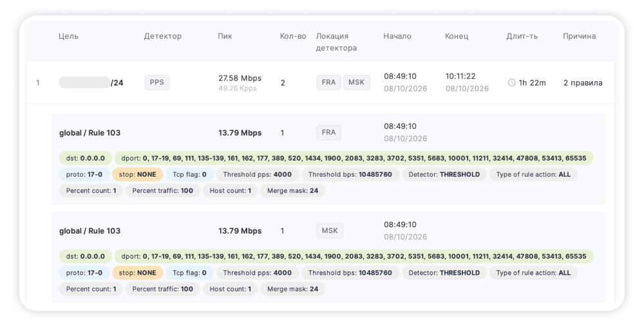The height and width of the screenshot is (327, 644).
Task: Click start time 08:49:10 in the MSK rule row
Action: coord(400,224)
